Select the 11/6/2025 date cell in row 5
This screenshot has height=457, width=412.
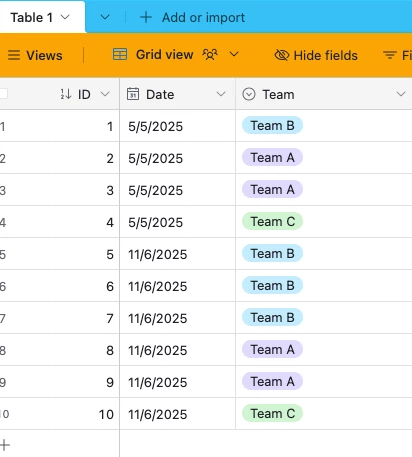pos(177,254)
